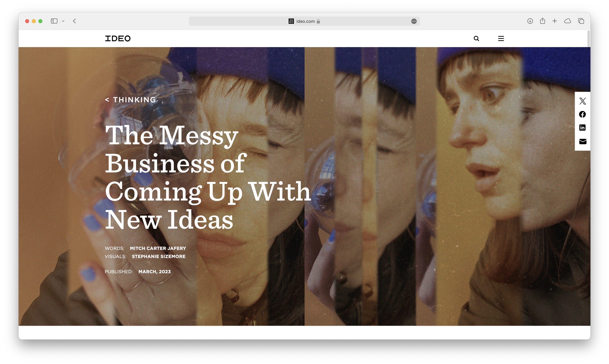Viewport: 609px width, 364px height.
Task: Share article on Facebook
Action: 583,114
